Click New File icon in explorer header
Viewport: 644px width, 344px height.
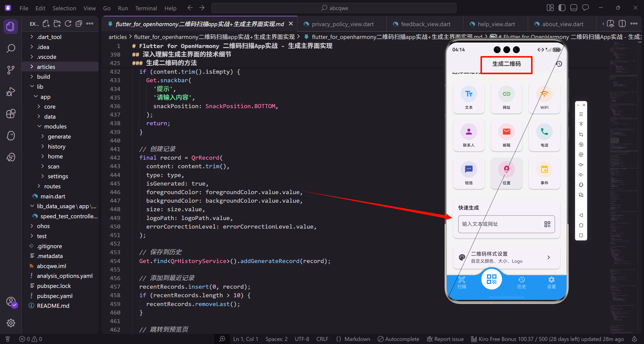point(46,24)
